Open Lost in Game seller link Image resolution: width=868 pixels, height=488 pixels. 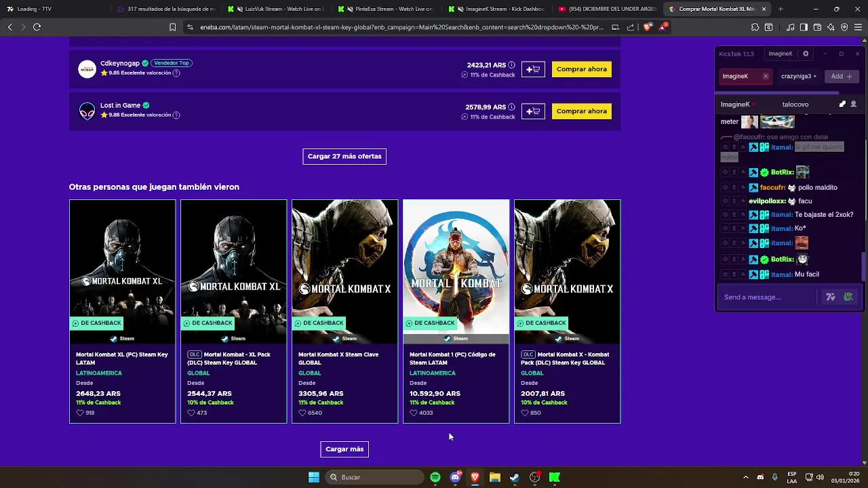tap(120, 105)
